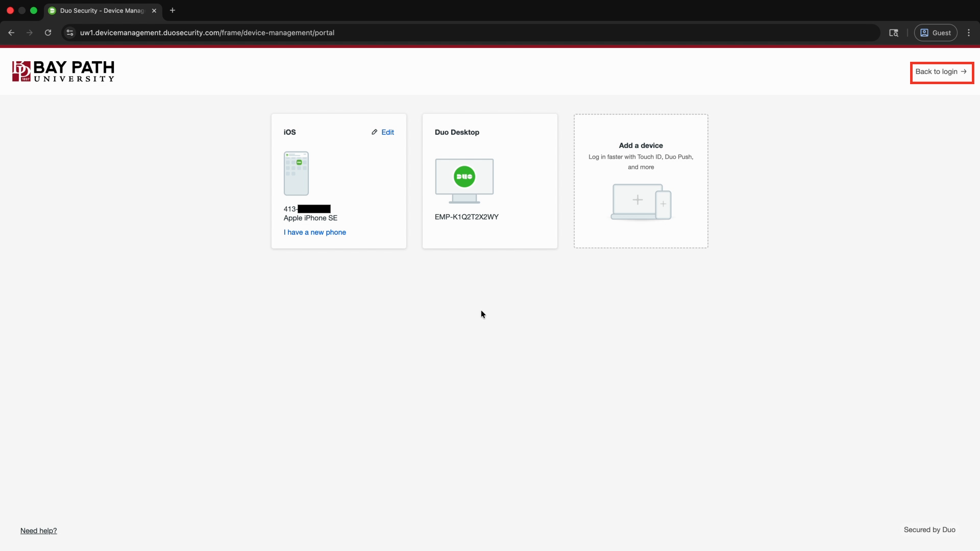Click the address bar URL
Screen dimensions: 980x551
[207, 33]
